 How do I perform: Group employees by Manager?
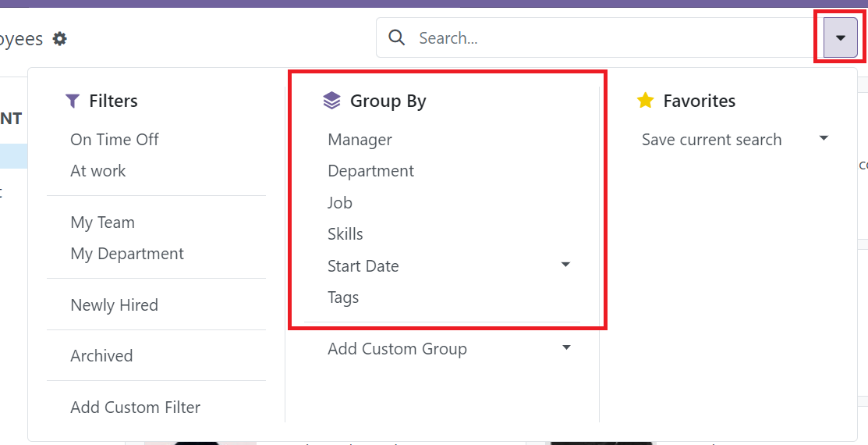(x=360, y=140)
